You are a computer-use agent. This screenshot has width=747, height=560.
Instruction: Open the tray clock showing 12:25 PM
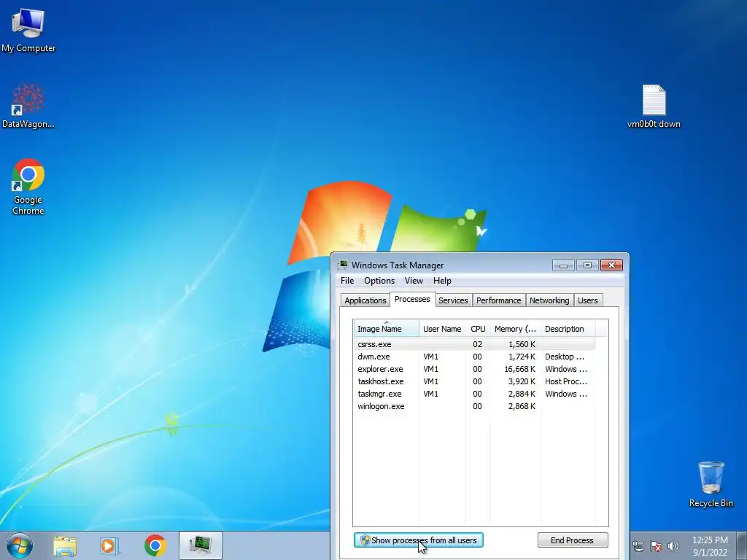pos(710,546)
